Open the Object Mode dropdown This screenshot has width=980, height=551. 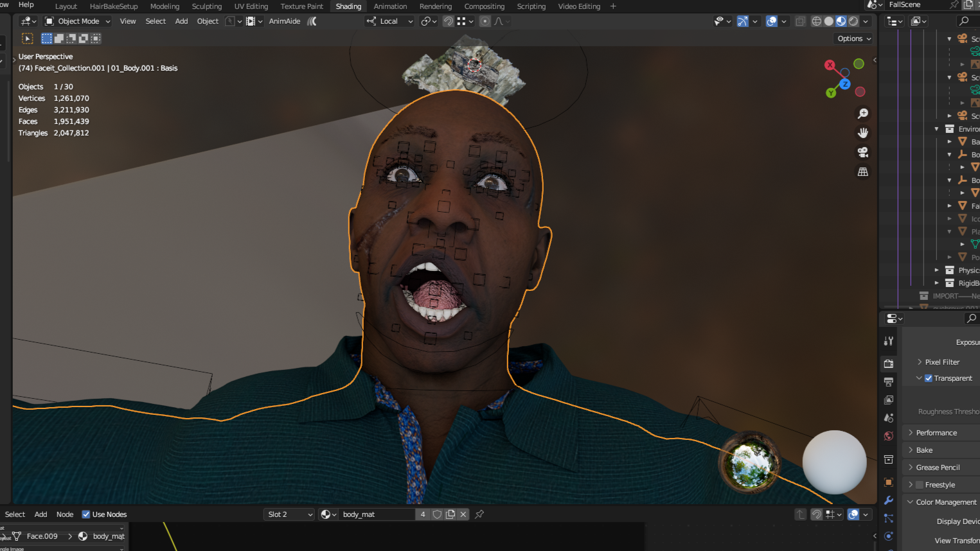(78, 21)
